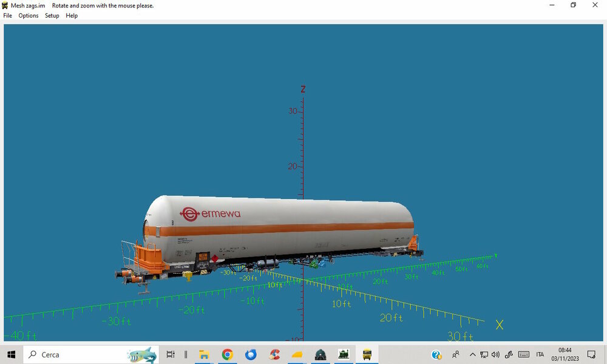Click the ermewa logo on the tank wagon
The image size is (607, 364).
(x=210, y=214)
